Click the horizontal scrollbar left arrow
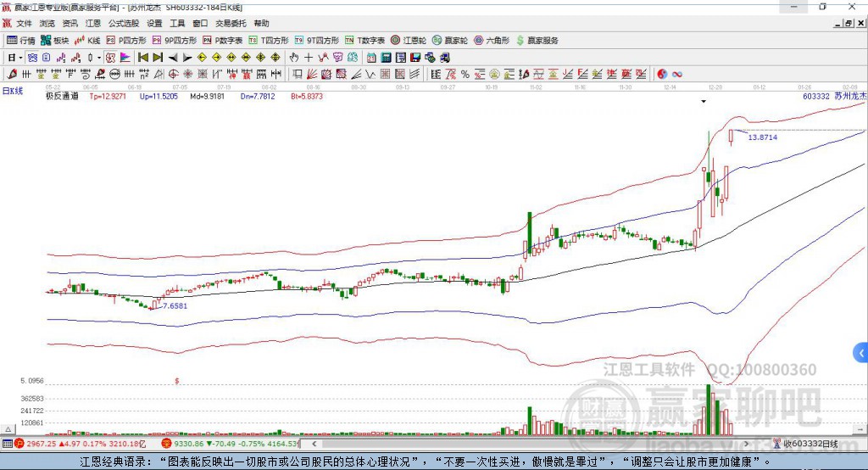 (314, 444)
